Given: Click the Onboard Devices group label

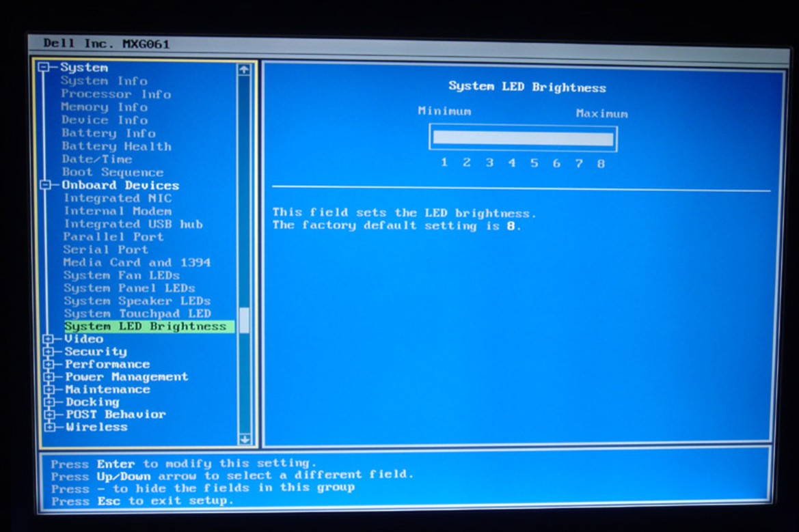Looking at the screenshot, I should click(121, 185).
